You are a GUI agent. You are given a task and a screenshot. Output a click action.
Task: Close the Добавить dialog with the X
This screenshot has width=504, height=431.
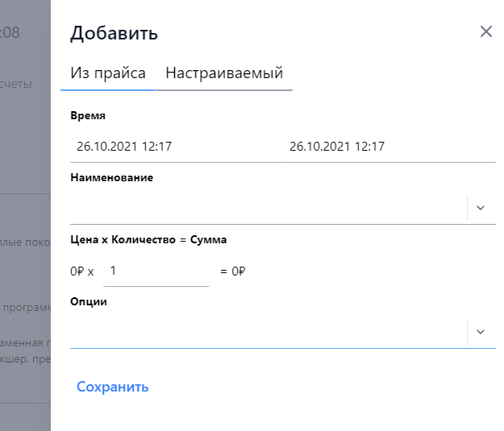click(x=485, y=32)
